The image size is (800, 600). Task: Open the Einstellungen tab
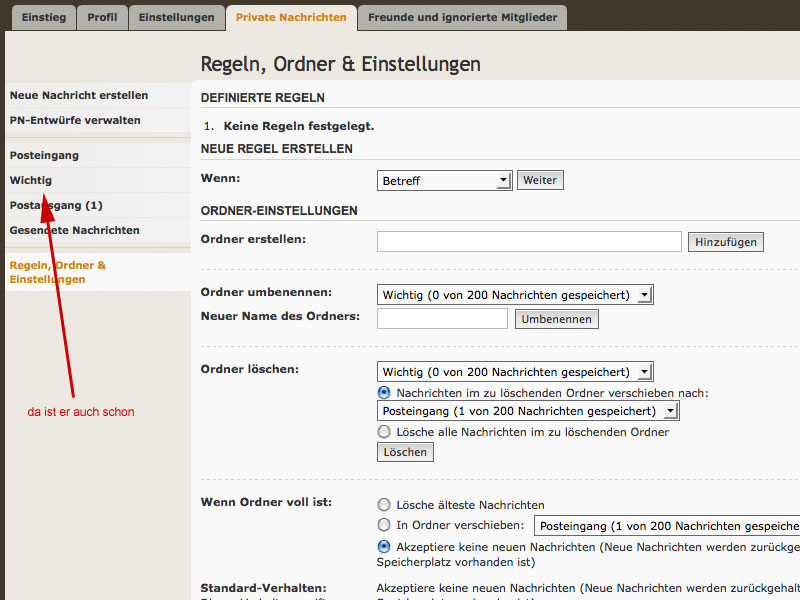pyautogui.click(x=176, y=18)
